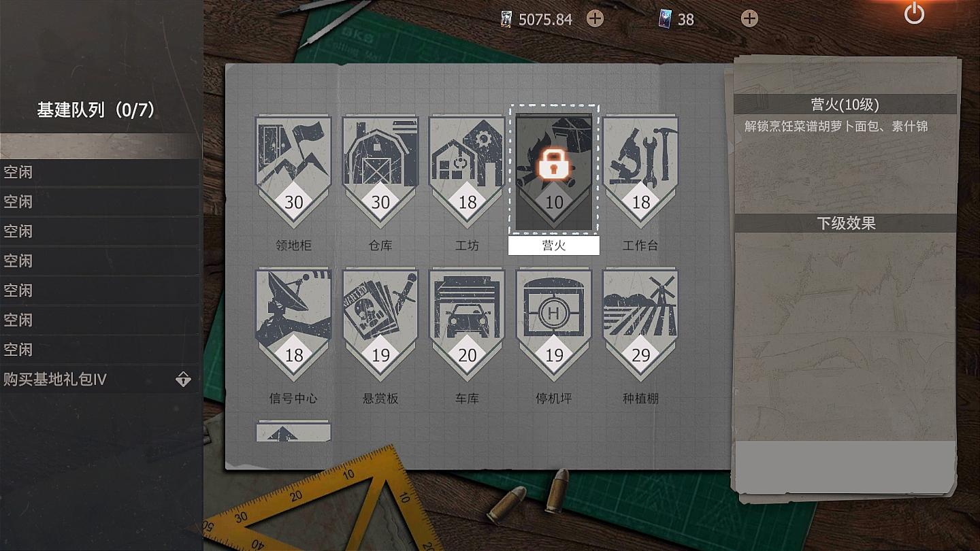Click the locked 营火 campfire icon
980x551 pixels.
[x=554, y=171]
